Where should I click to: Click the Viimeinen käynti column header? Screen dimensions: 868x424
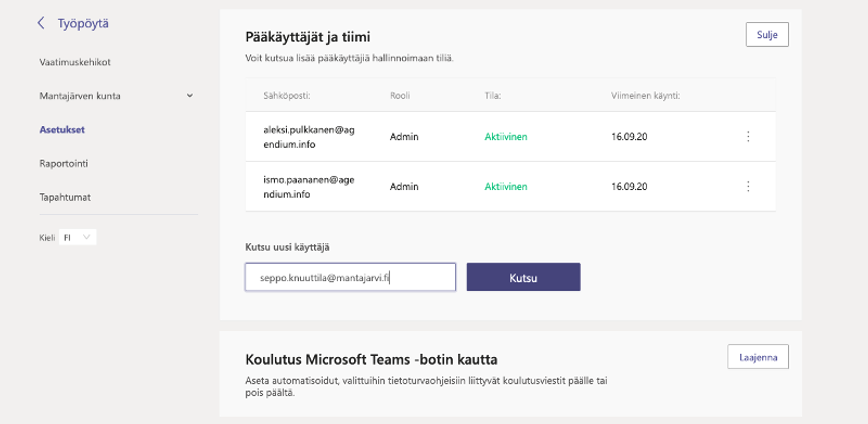coord(645,96)
